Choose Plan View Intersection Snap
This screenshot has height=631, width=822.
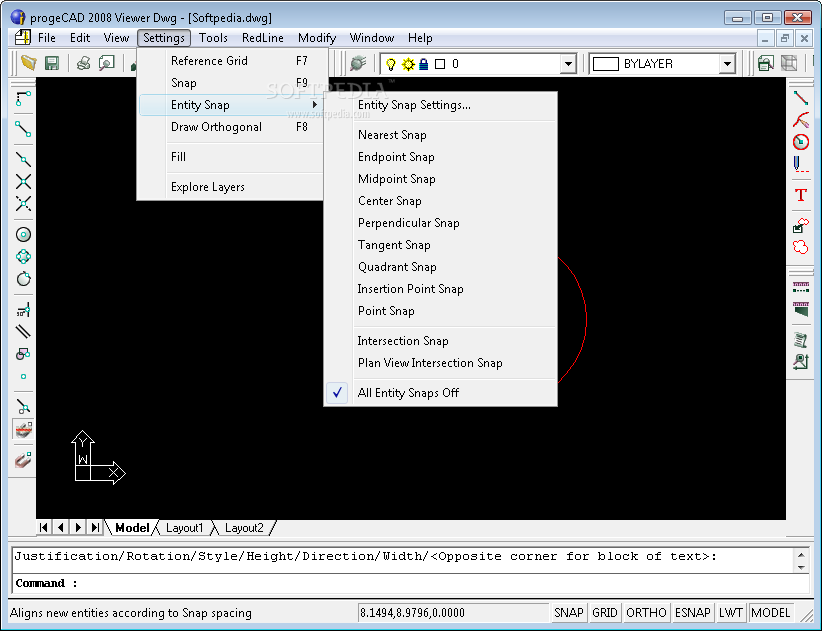click(440, 363)
